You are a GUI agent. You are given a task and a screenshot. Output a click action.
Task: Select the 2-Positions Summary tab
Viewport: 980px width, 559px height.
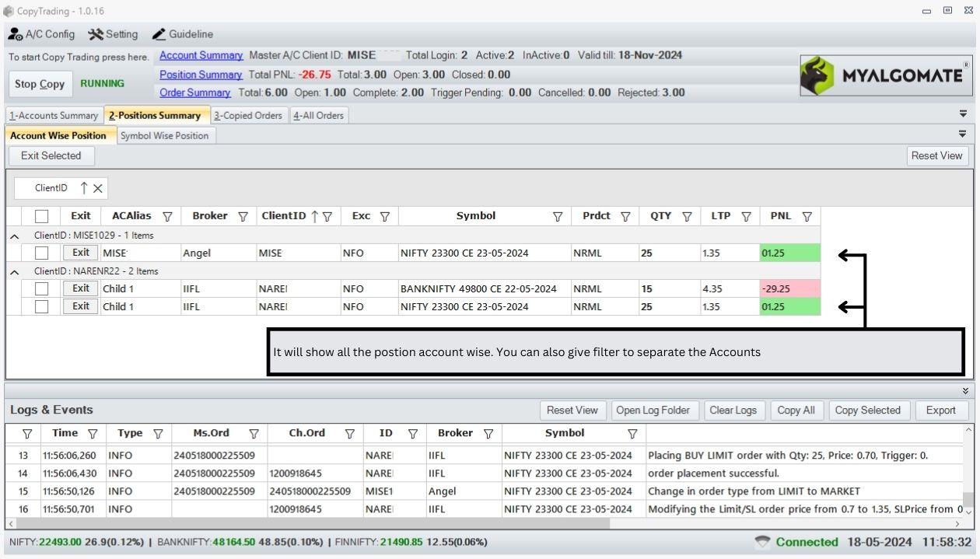coord(156,115)
